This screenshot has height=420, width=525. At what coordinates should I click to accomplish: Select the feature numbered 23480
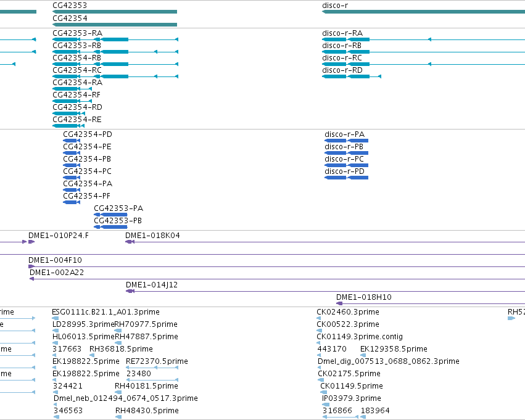(x=139, y=374)
